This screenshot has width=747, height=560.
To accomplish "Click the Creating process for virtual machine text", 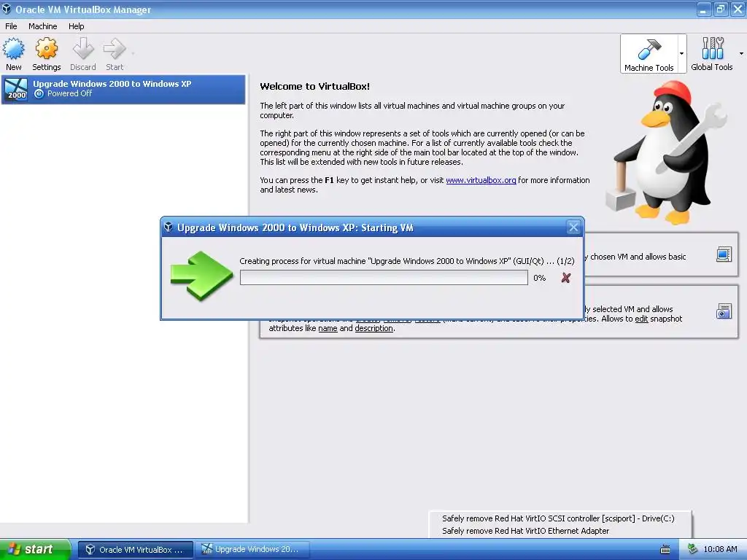I will click(407, 261).
